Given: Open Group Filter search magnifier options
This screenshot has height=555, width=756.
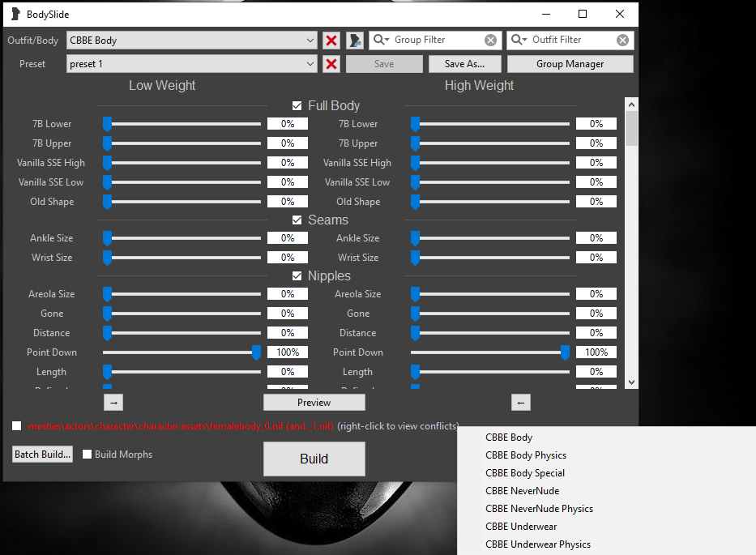Looking at the screenshot, I should pyautogui.click(x=382, y=40).
